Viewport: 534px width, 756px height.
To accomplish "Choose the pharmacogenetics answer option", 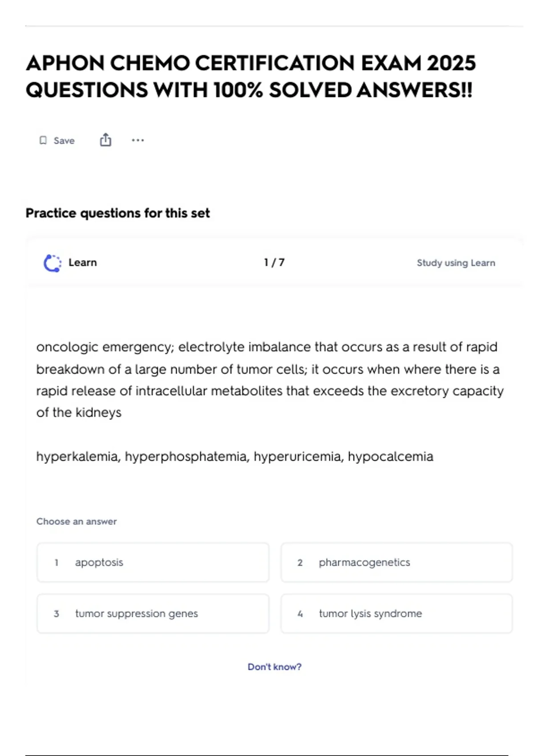I will [x=396, y=563].
